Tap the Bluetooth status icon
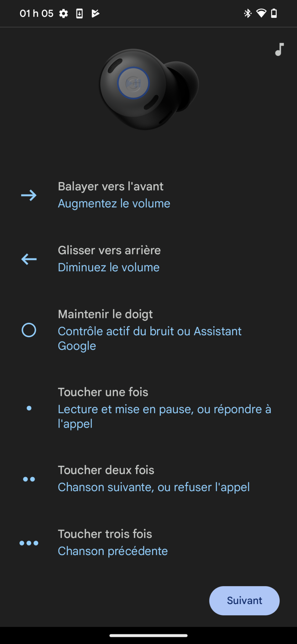Viewport: 297px width, 644px height. [248, 14]
